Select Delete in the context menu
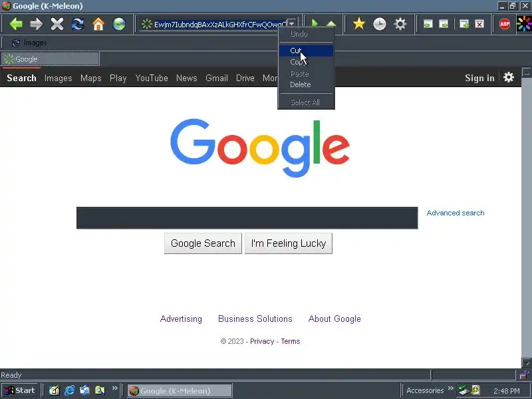Image resolution: width=532 pixels, height=399 pixels. click(306, 84)
